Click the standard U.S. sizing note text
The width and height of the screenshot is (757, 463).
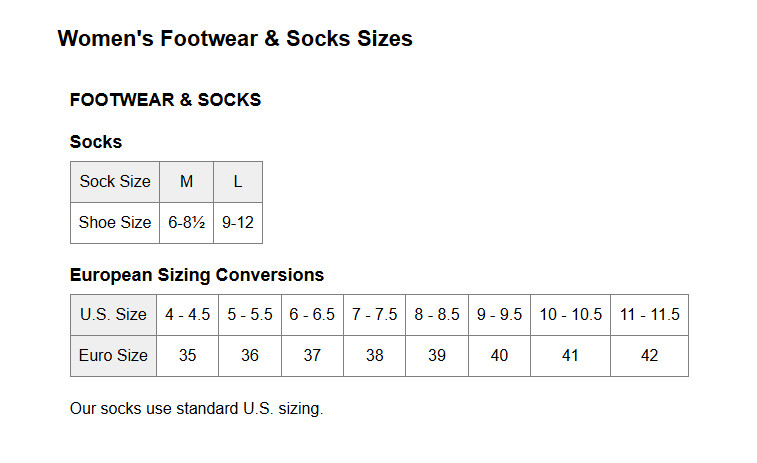click(x=197, y=408)
